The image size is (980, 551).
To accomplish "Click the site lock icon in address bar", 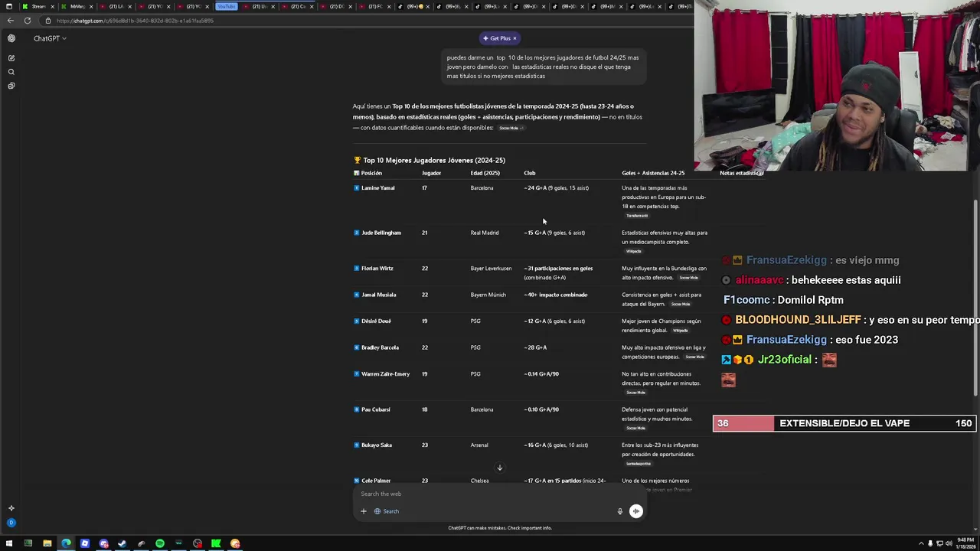I will (47, 21).
